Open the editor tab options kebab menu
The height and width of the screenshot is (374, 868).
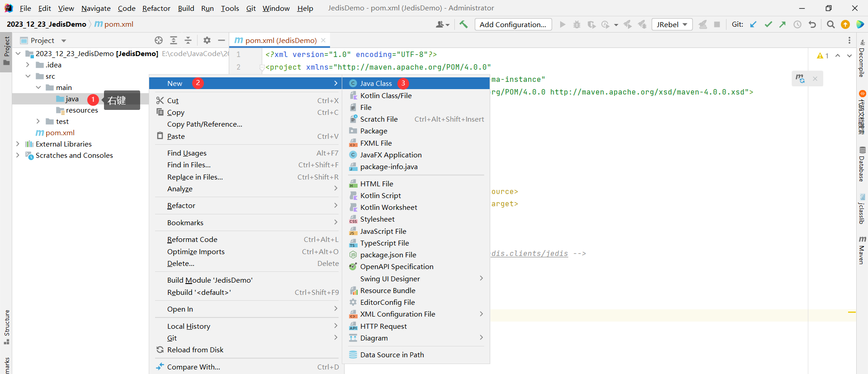click(849, 40)
